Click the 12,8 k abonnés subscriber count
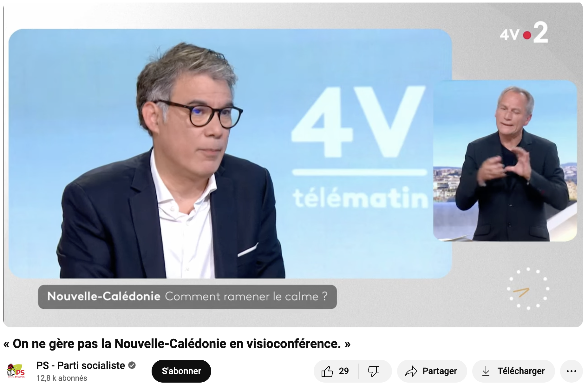This screenshot has height=388, width=588. [x=62, y=378]
